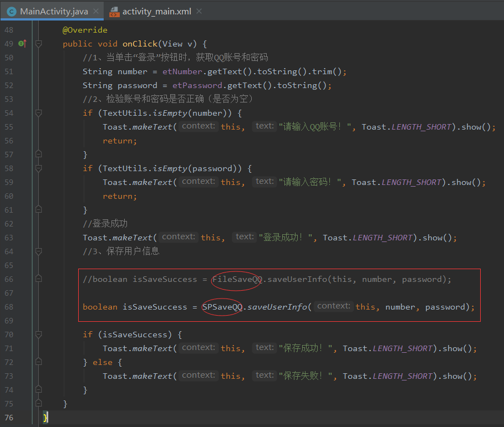Collapse the onClick method using fold arrow at line 49

[x=38, y=43]
